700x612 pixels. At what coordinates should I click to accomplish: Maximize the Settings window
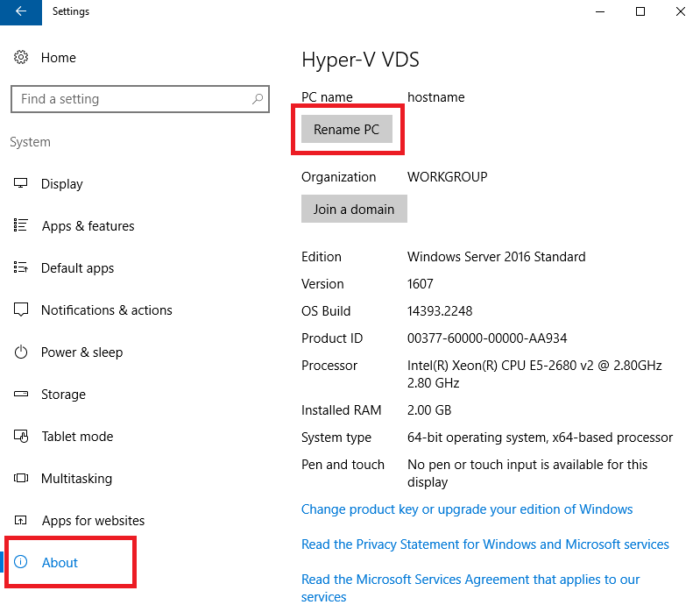[640, 11]
